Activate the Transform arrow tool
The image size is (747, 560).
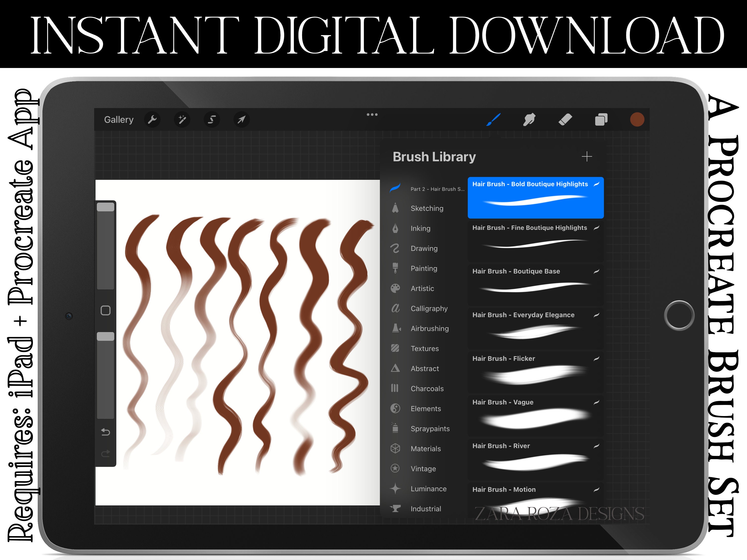(242, 120)
